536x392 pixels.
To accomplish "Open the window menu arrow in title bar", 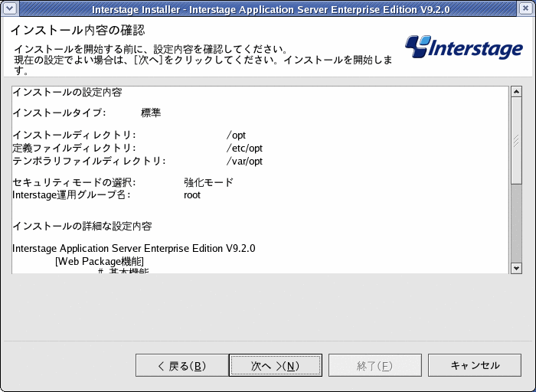I will (9, 8).
